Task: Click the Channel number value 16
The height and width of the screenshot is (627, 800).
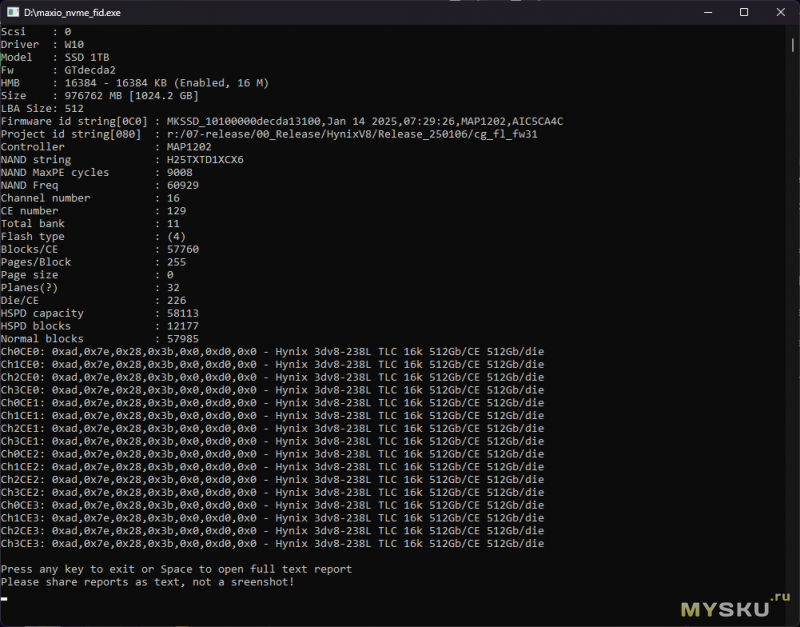Action: click(x=173, y=198)
